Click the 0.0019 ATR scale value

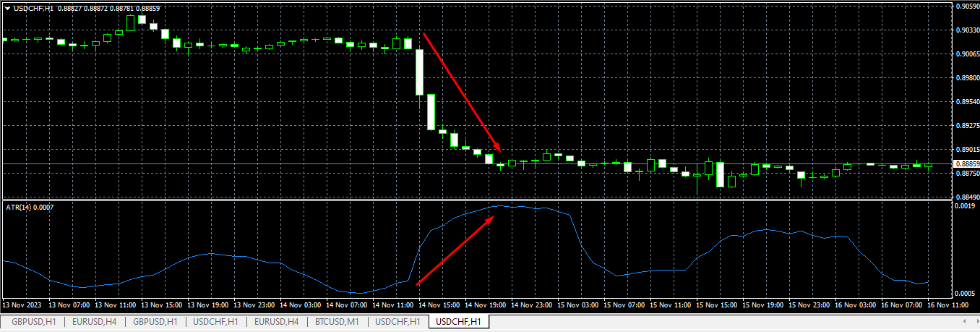click(x=964, y=206)
